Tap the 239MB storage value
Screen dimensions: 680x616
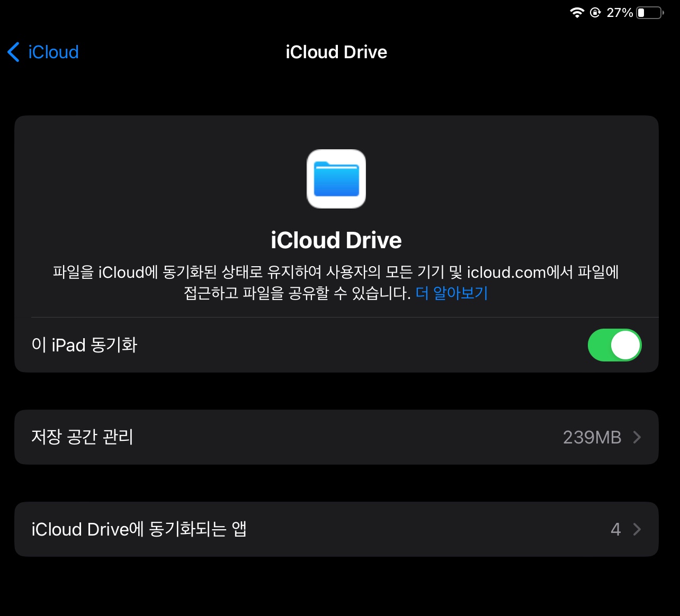592,437
